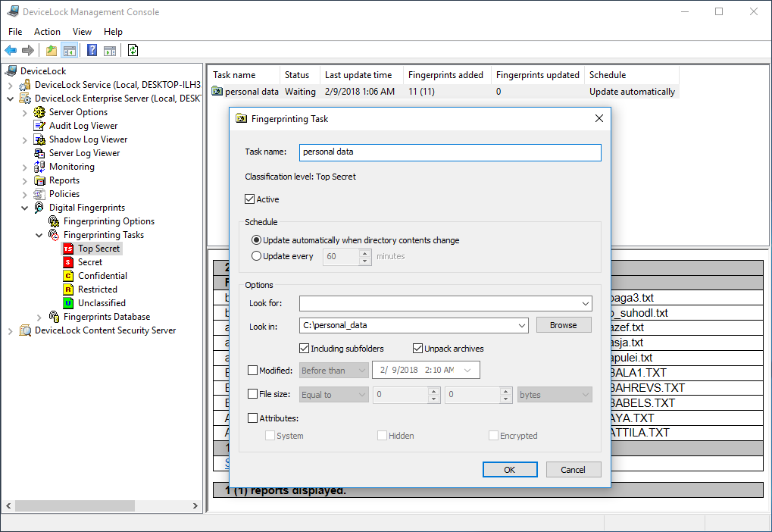Click the Unclassified green icon in tree
This screenshot has height=532, width=772.
(x=68, y=303)
